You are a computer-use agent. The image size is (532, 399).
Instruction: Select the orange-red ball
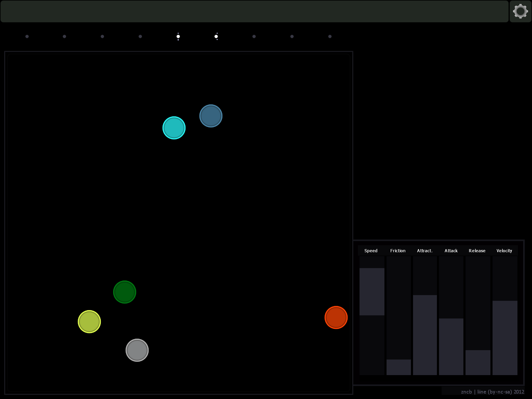(x=336, y=317)
